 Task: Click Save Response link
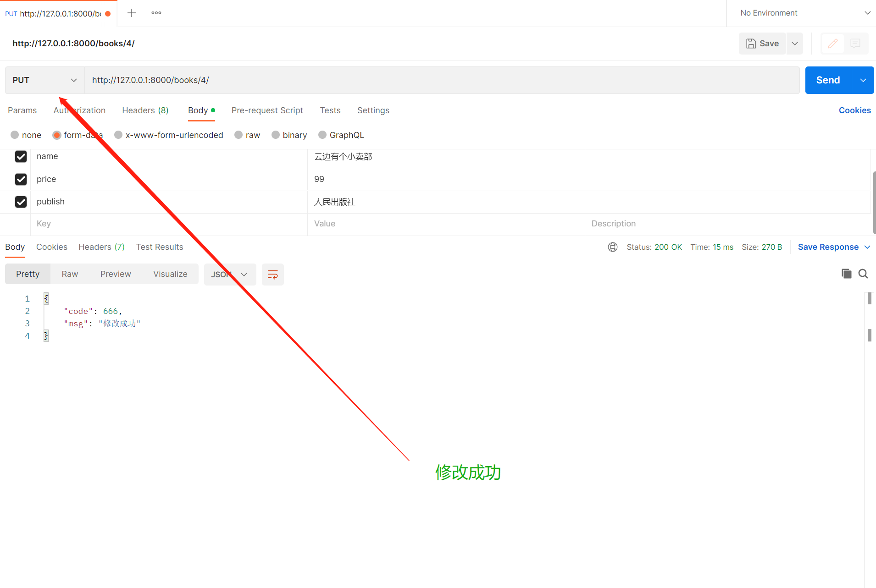point(828,247)
